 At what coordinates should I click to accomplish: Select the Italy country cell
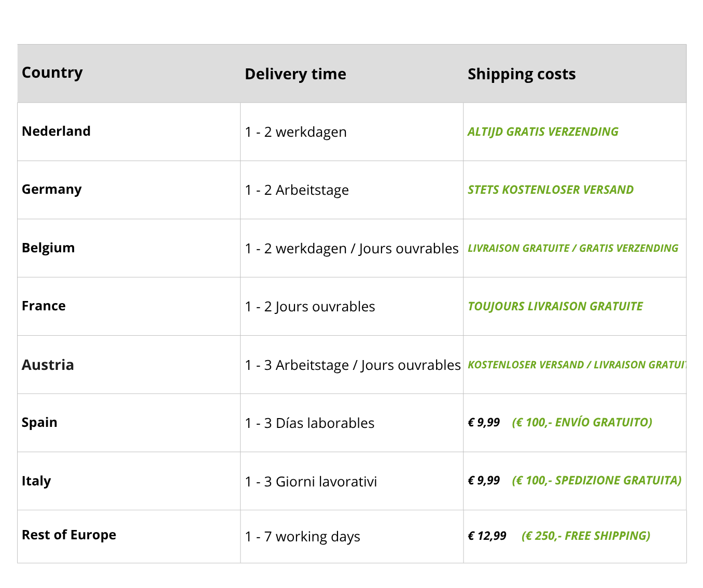click(x=36, y=481)
